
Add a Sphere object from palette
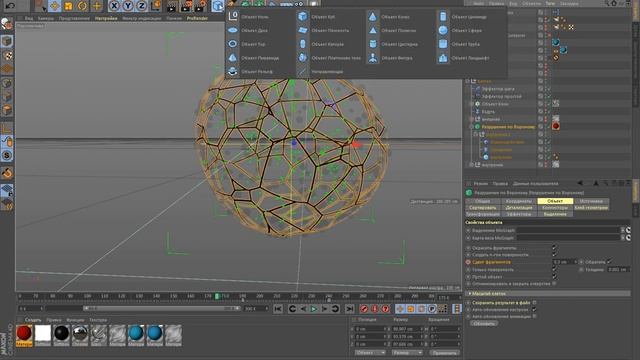pyautogui.click(x=460, y=30)
